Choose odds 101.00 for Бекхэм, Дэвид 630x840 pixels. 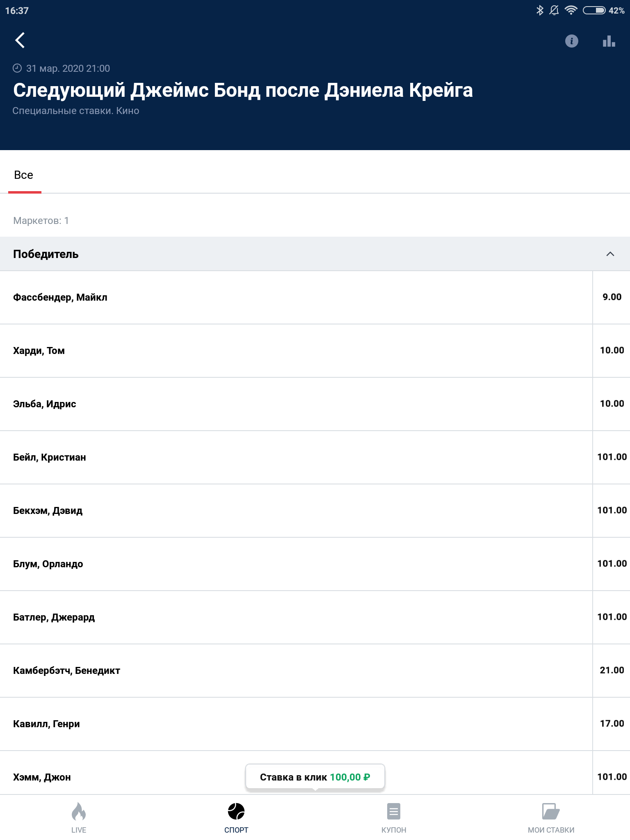point(612,511)
